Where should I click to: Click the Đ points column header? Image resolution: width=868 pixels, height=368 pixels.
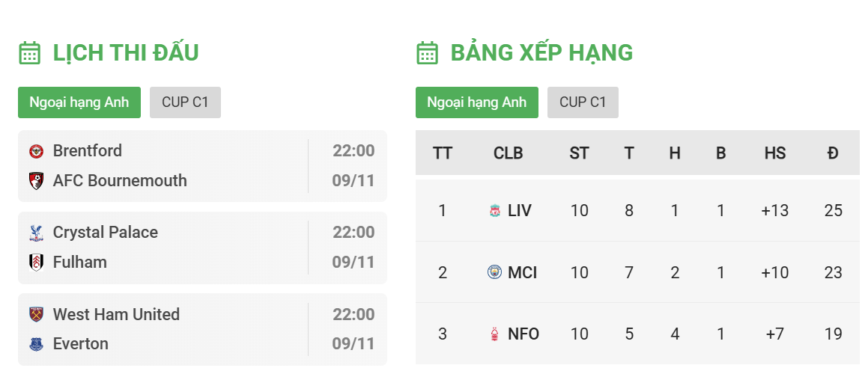click(x=833, y=153)
